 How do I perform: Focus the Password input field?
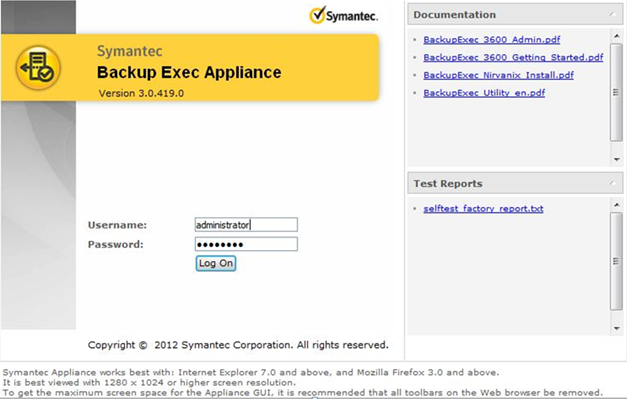[x=246, y=244]
